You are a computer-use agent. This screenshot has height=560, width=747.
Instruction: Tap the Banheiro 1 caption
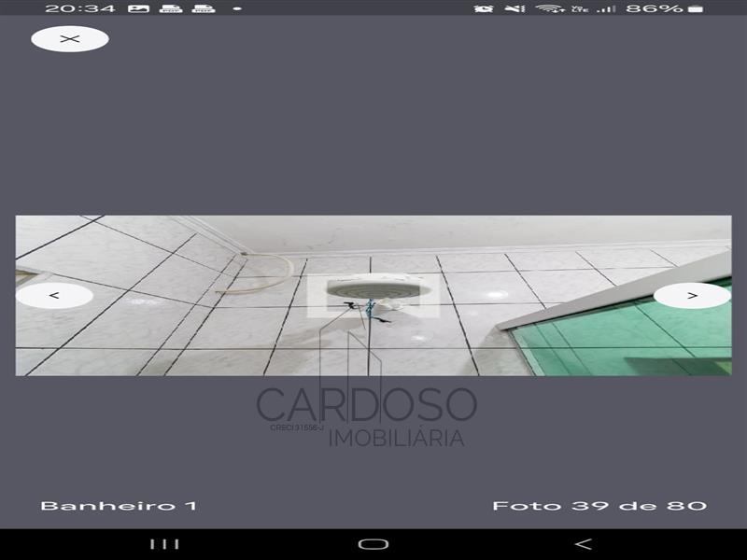pyautogui.click(x=119, y=506)
